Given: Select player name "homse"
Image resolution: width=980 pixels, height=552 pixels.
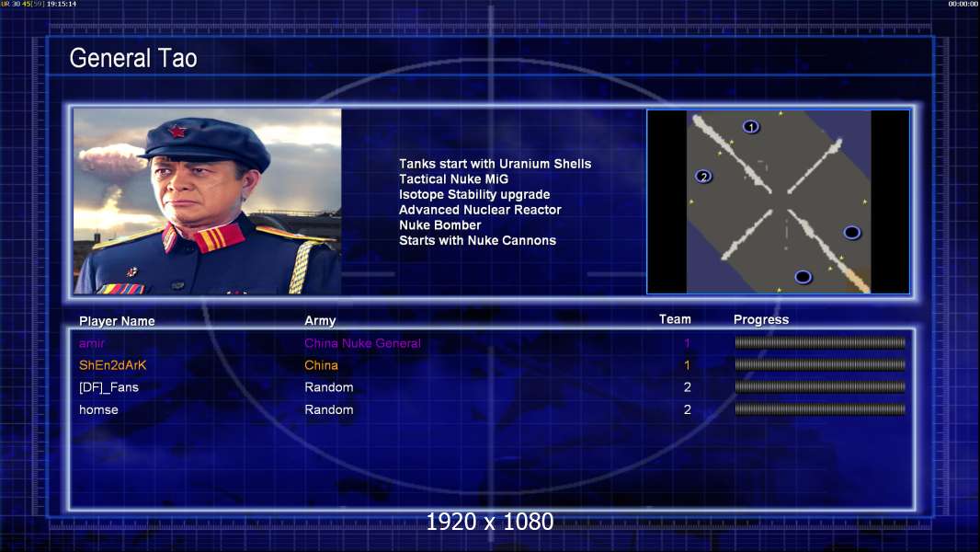Looking at the screenshot, I should (98, 410).
